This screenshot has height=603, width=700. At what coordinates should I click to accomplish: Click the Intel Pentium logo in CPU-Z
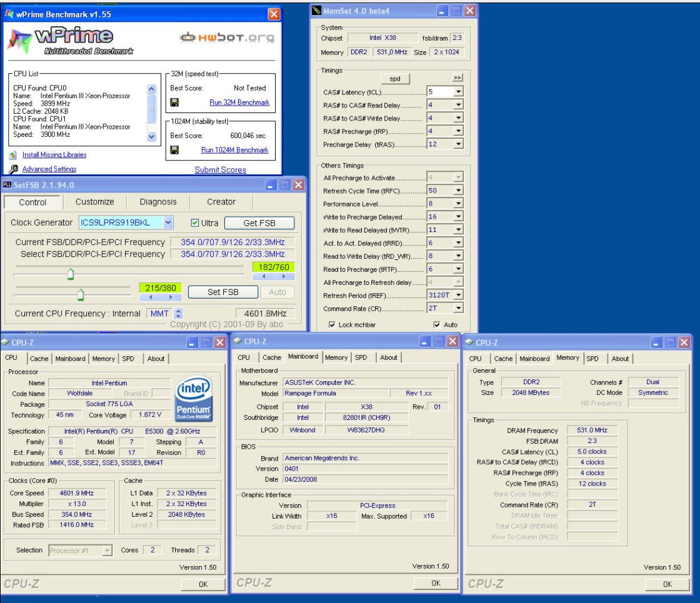tap(194, 399)
